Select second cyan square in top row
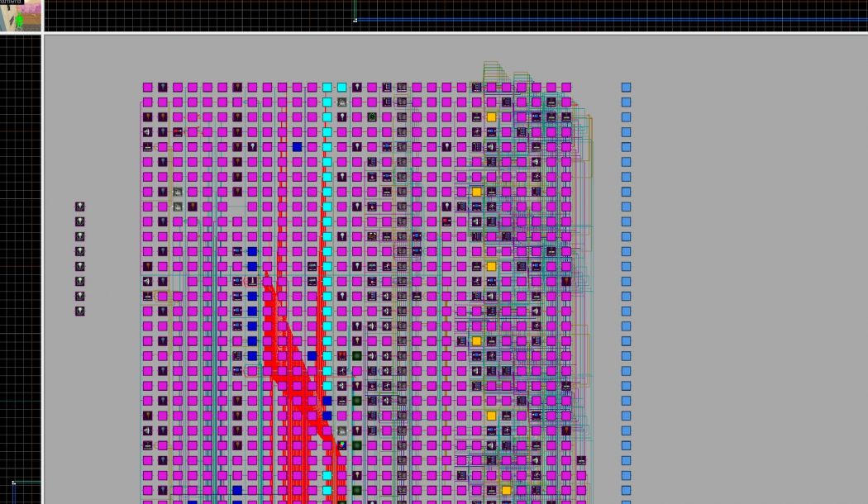Screen dimensions: 868x504 tap(342, 87)
